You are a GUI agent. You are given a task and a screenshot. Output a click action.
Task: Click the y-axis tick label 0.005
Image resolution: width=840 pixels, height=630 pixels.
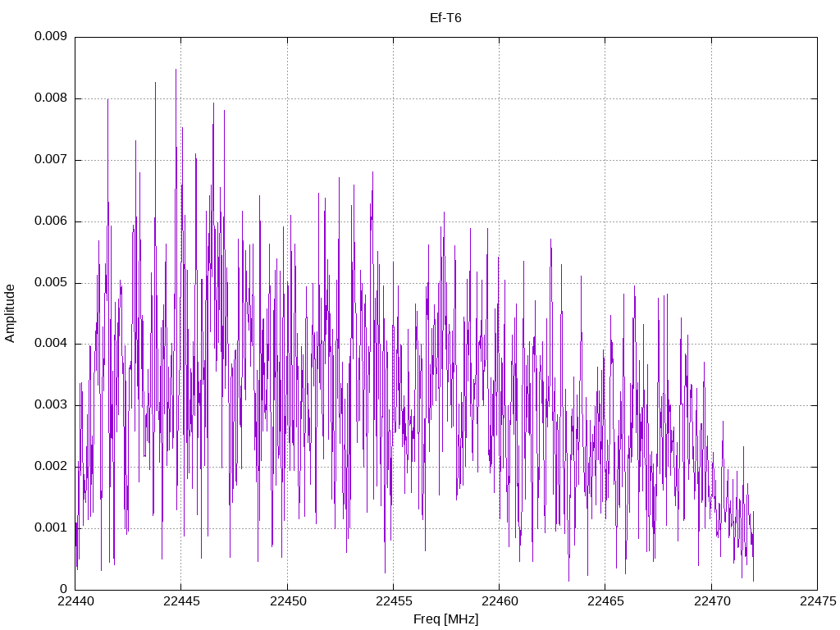[51, 282]
